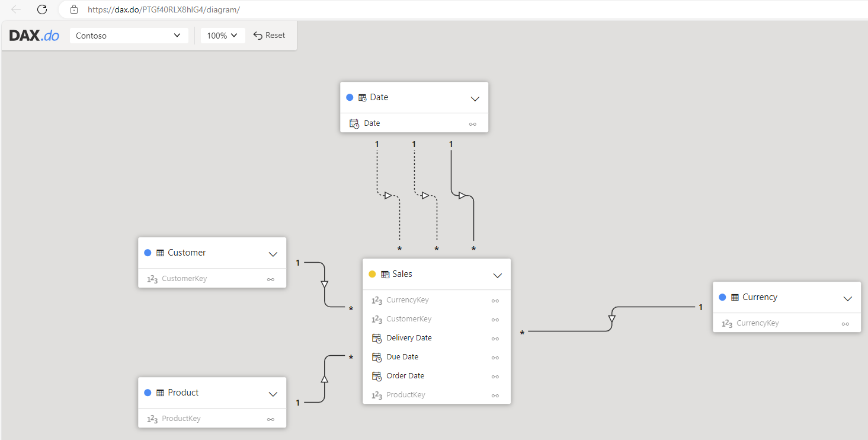Click the blue dot on Product table
868x440 pixels.
coord(148,393)
